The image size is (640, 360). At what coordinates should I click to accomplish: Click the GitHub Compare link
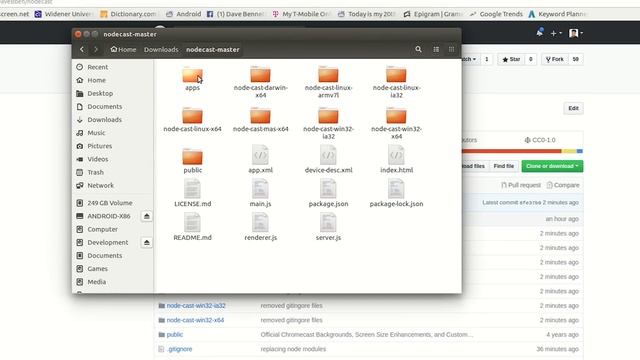coord(563,185)
